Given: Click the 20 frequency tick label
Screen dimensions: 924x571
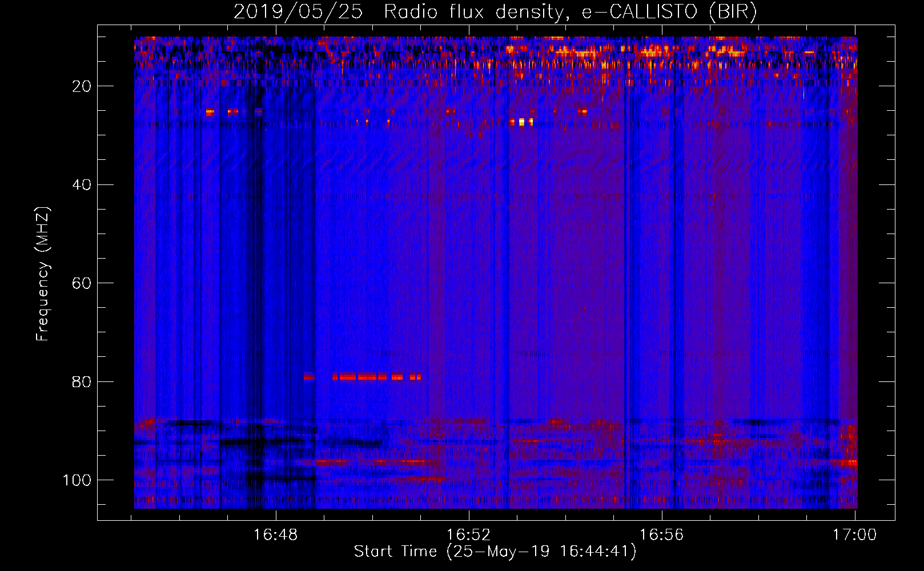Looking at the screenshot, I should (82, 86).
